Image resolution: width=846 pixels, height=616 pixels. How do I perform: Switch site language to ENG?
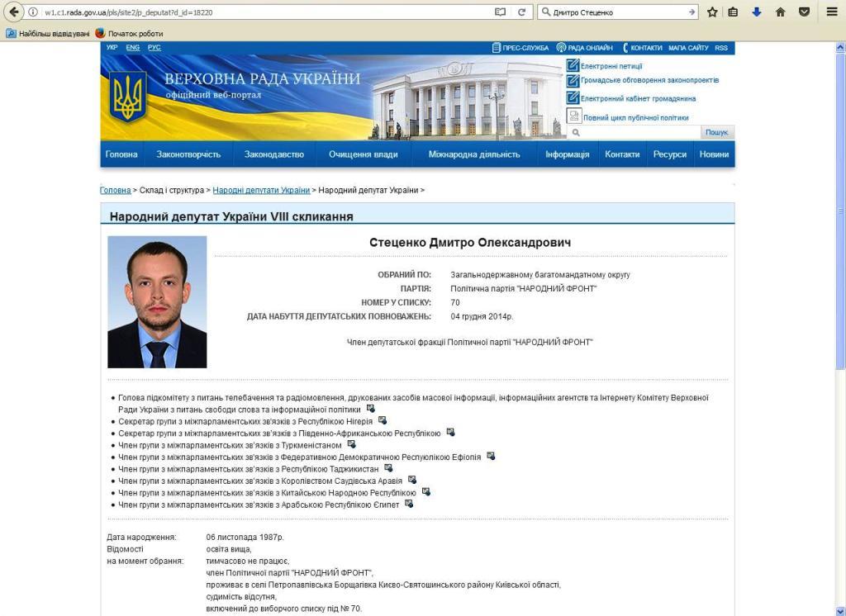click(x=132, y=48)
